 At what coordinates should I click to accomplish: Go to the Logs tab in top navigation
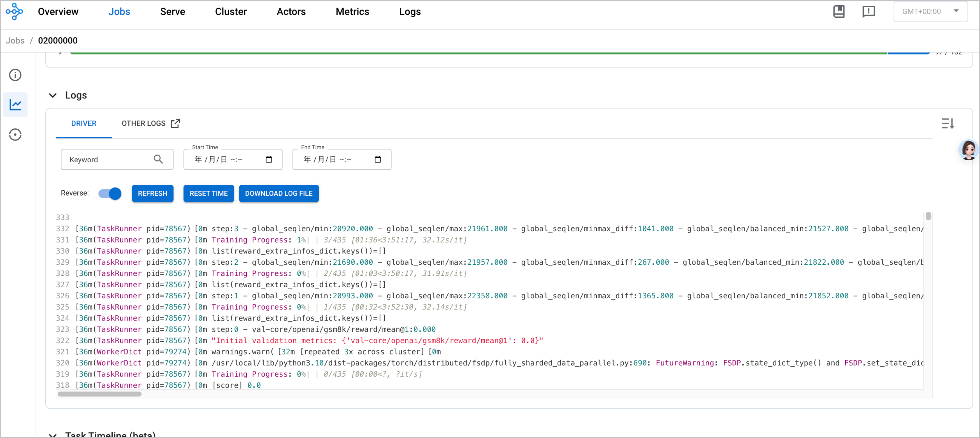click(x=410, y=11)
